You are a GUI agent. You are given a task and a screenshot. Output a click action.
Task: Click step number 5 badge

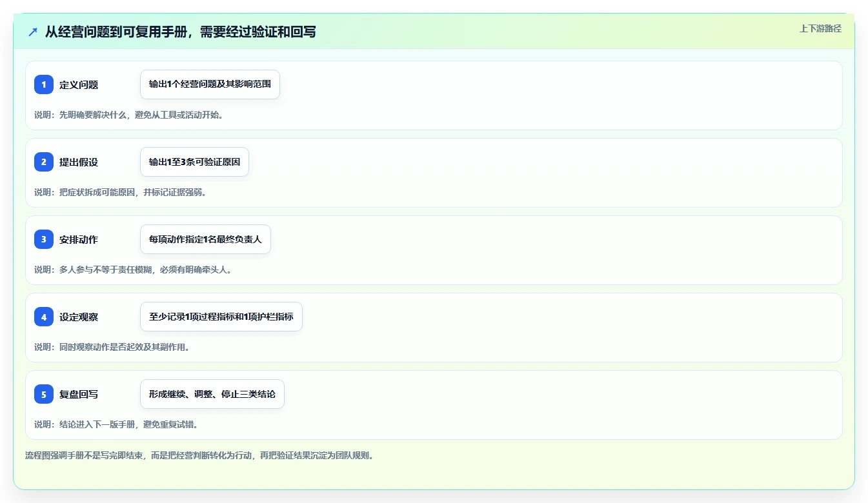coord(44,394)
